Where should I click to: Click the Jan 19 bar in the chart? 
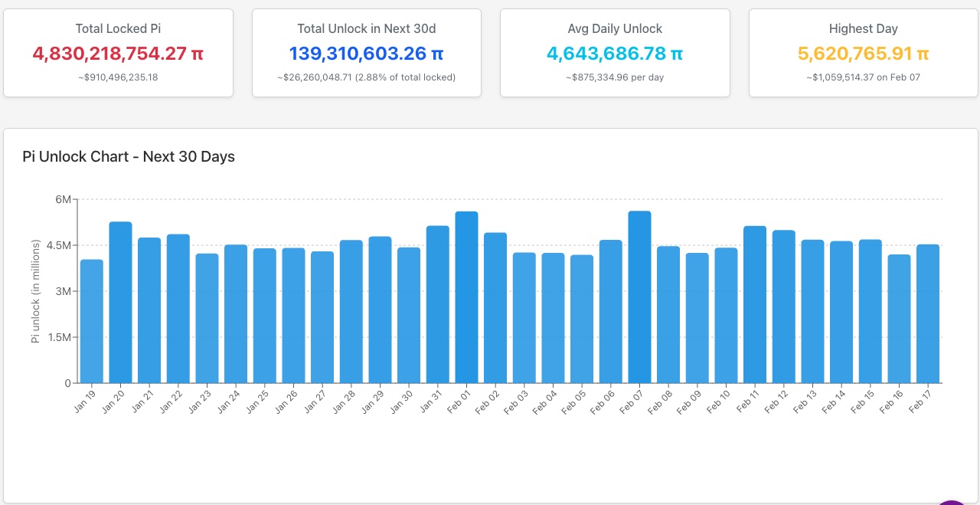[x=92, y=321]
